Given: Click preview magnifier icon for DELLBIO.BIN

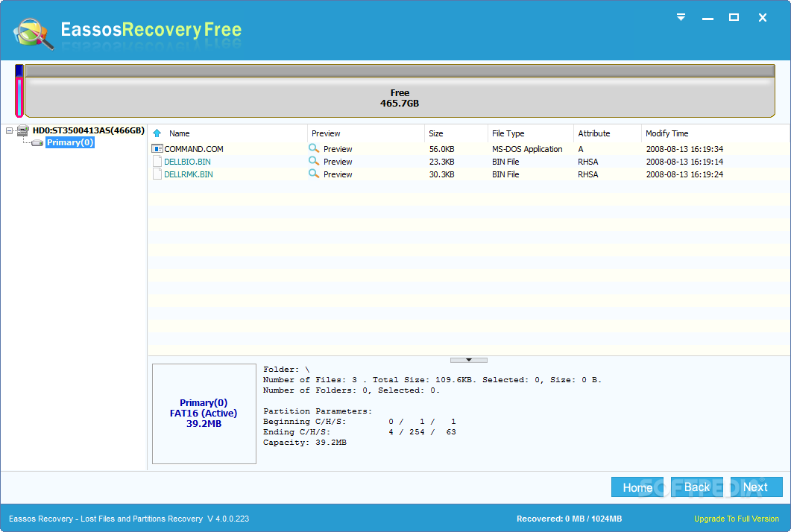Looking at the screenshot, I should tap(314, 161).
